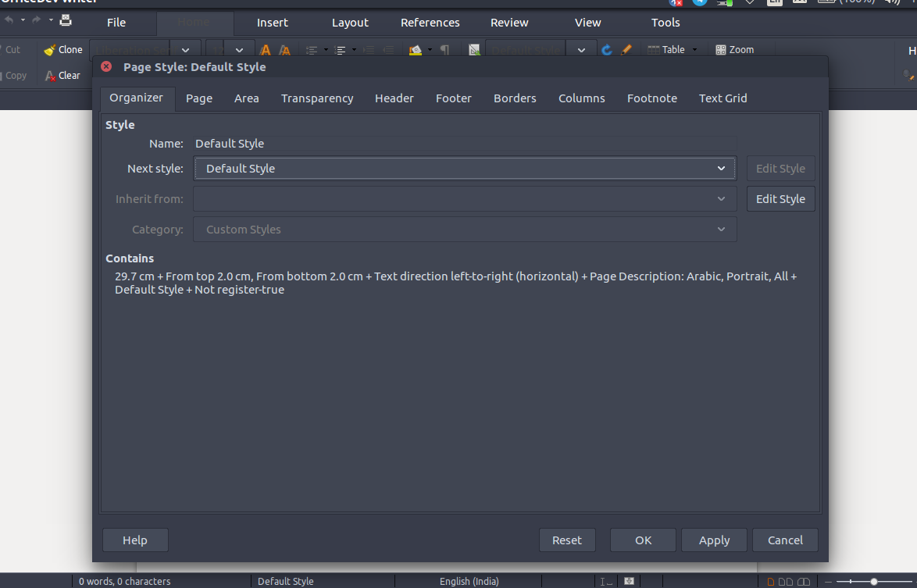Click the Zoom toolbar button
The image size is (917, 588).
tap(735, 50)
